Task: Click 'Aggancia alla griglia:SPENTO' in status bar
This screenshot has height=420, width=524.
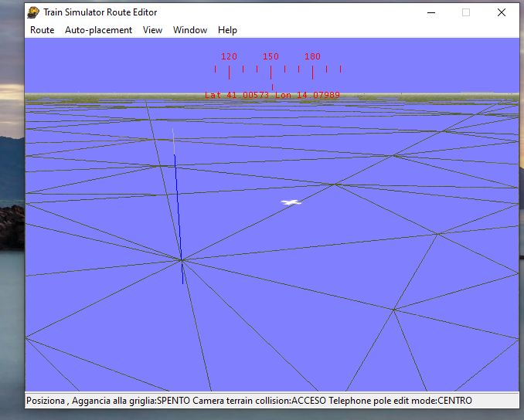Action: (131, 400)
